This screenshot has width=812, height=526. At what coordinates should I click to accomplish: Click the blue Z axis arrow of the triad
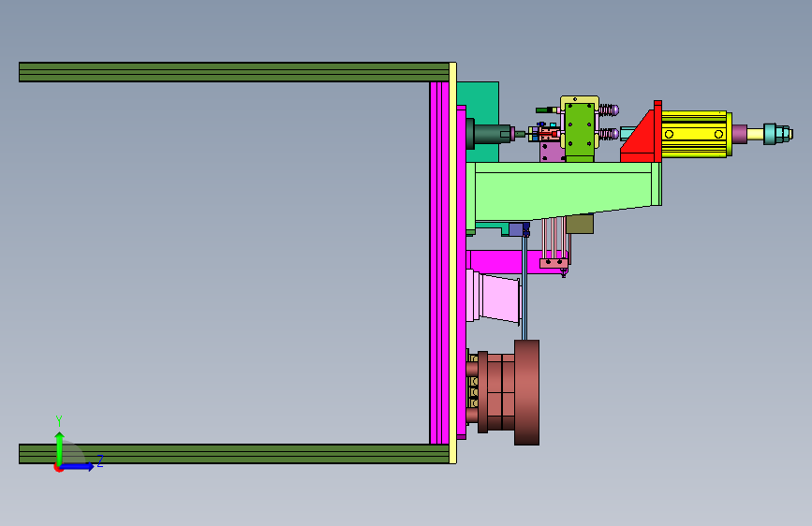(x=78, y=466)
